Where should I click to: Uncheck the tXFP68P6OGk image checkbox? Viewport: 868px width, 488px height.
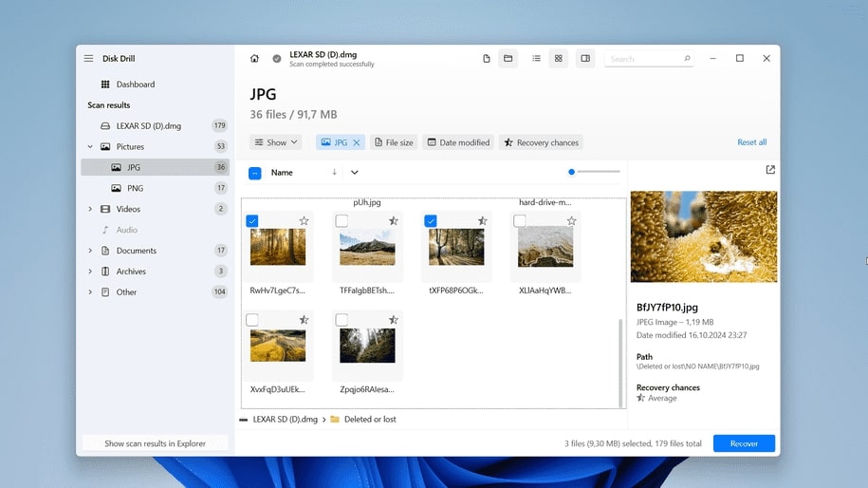click(x=430, y=221)
